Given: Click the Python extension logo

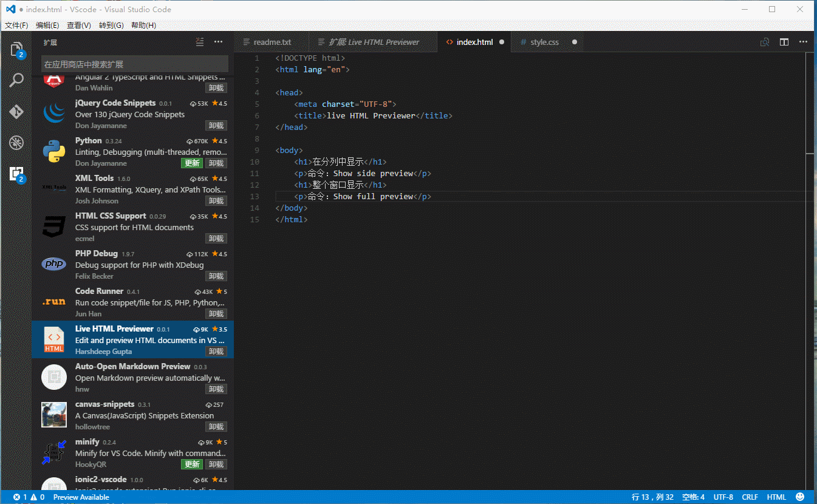Looking at the screenshot, I should 54,151.
